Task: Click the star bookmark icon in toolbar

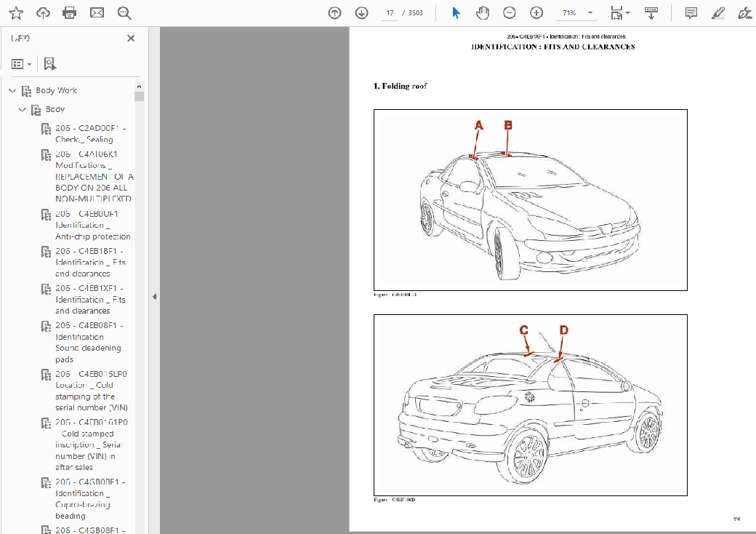Action: pos(16,13)
